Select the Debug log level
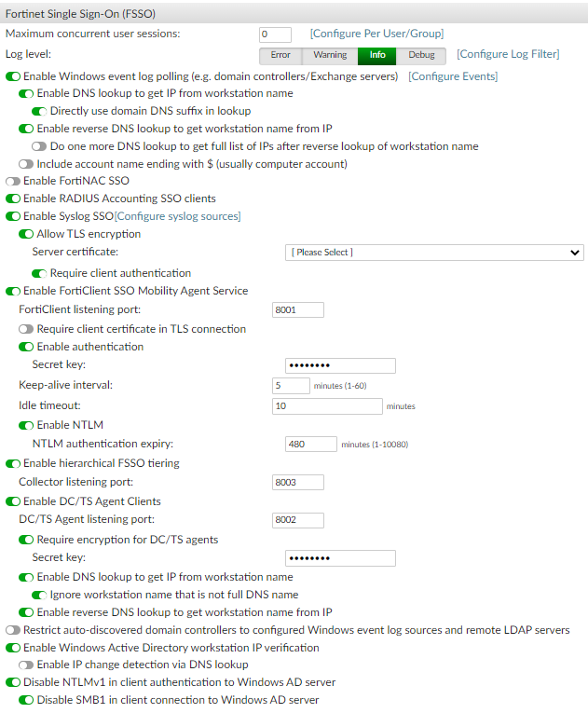 point(421,55)
